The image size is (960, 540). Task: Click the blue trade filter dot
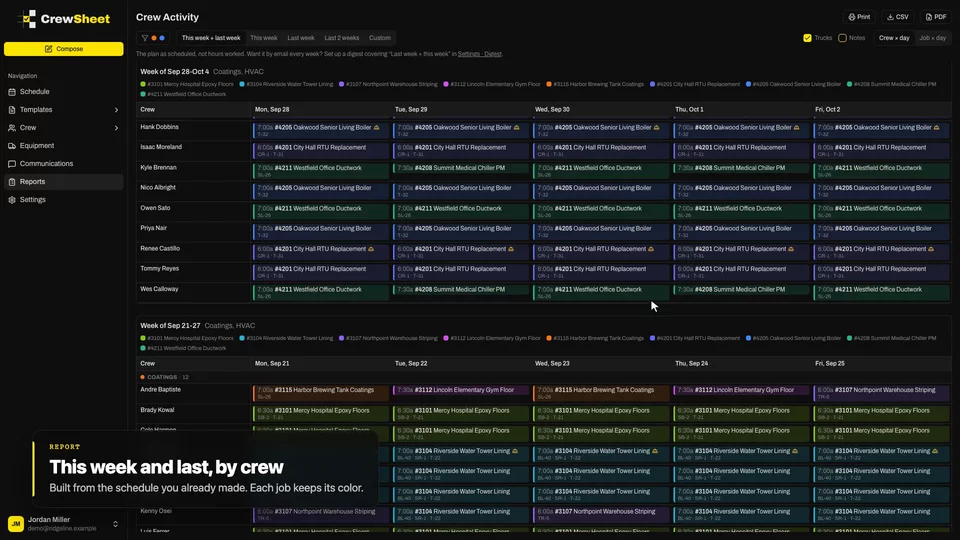162,38
